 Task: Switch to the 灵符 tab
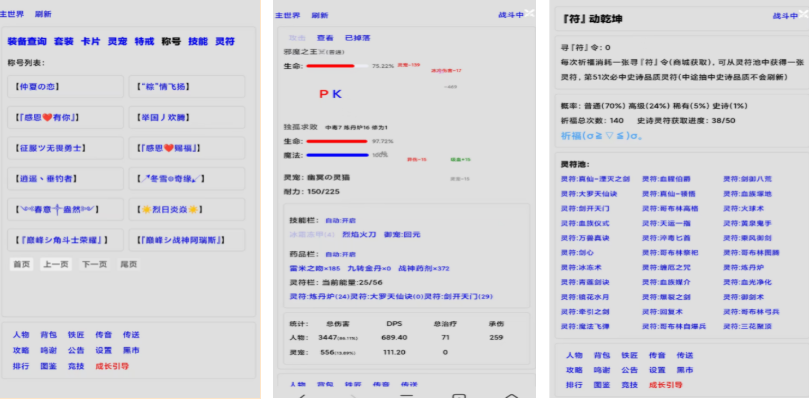[226, 42]
